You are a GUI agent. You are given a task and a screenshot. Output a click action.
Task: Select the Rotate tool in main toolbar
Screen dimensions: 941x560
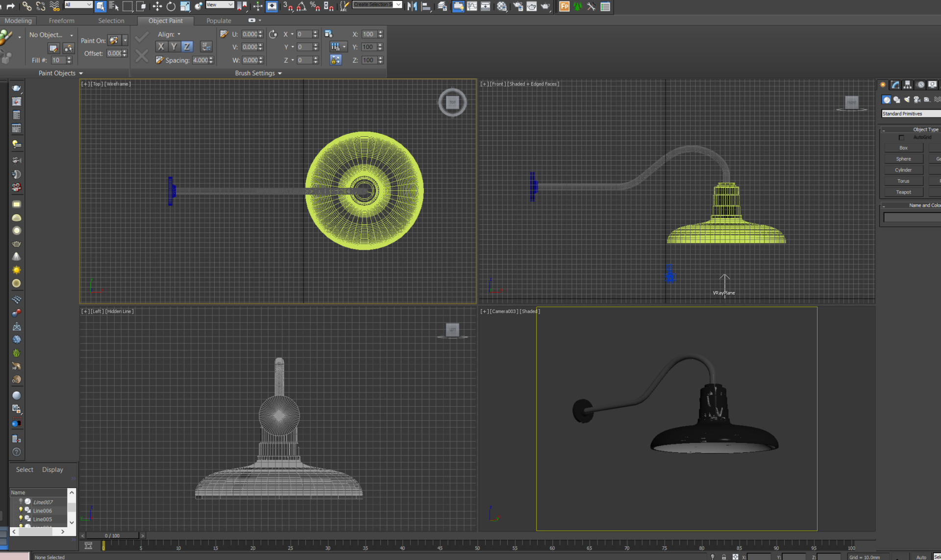point(171,6)
